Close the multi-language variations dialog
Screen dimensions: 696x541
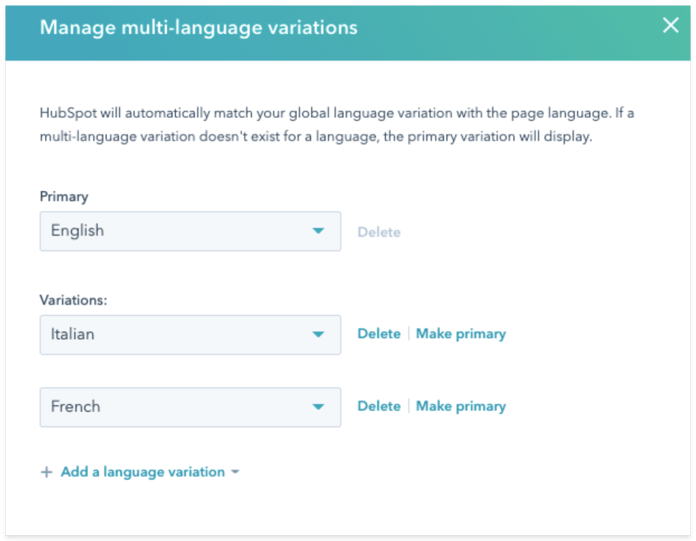[x=670, y=25]
